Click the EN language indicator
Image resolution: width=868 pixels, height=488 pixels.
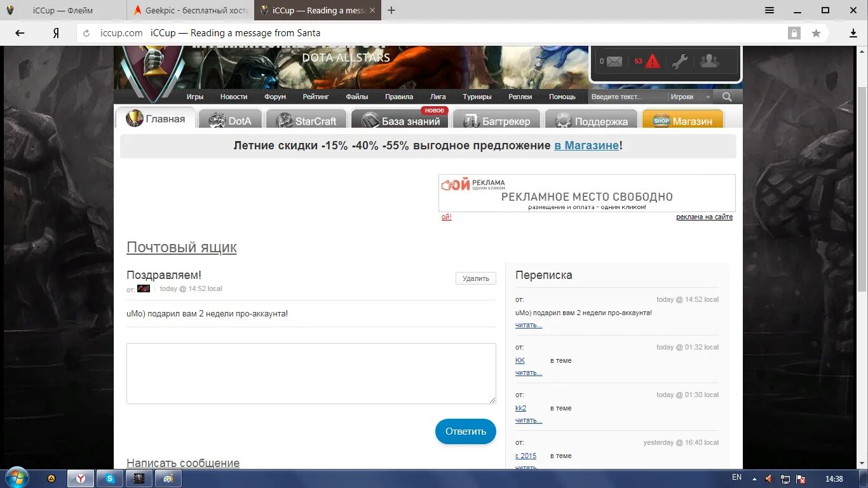point(736,477)
